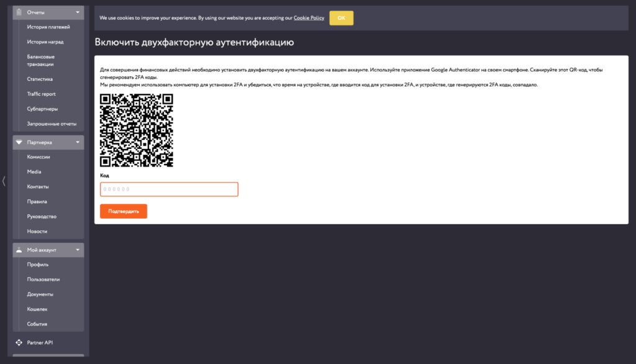Go to Новости page
The image size is (636, 364).
tap(37, 231)
